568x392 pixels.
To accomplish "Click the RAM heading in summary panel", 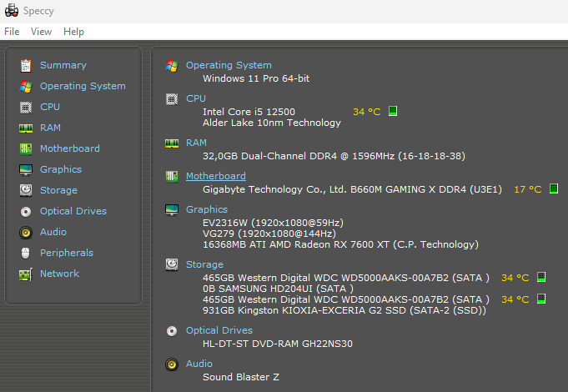I will pyautogui.click(x=196, y=143).
